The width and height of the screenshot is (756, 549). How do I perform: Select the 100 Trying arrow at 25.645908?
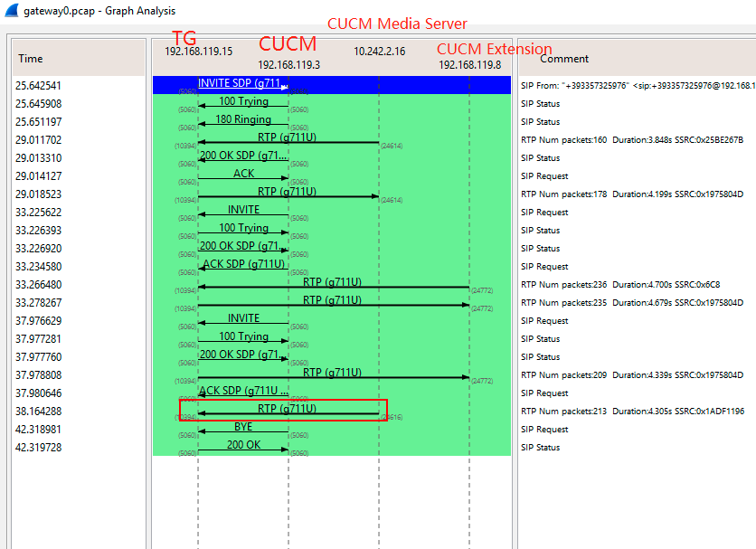coord(243,102)
